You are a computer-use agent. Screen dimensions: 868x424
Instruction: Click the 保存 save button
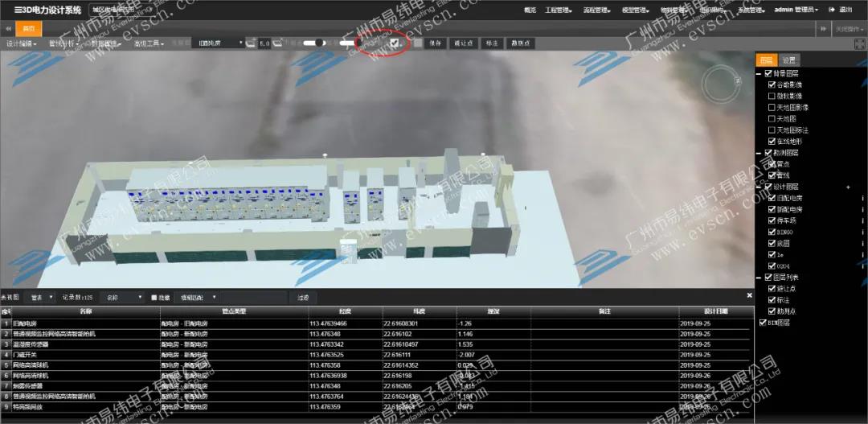pos(435,43)
